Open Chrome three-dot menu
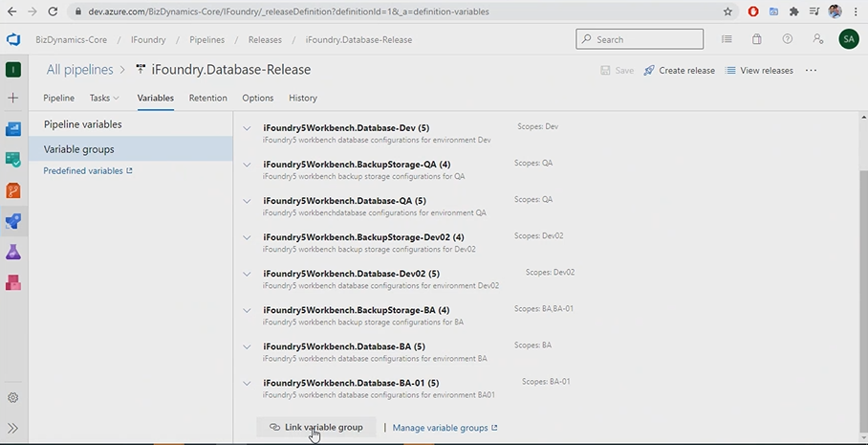 point(857,11)
